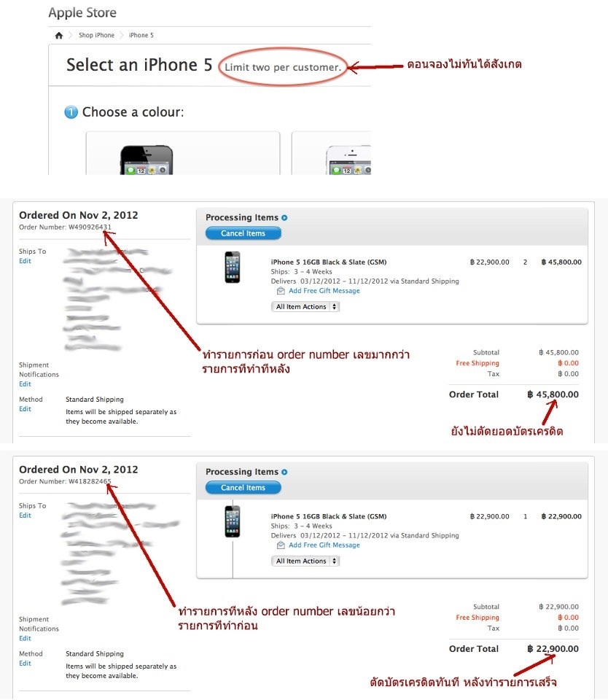Choose the white iPhone 5 colour option
Image resolution: width=608 pixels, height=700 pixels.
click(x=331, y=153)
